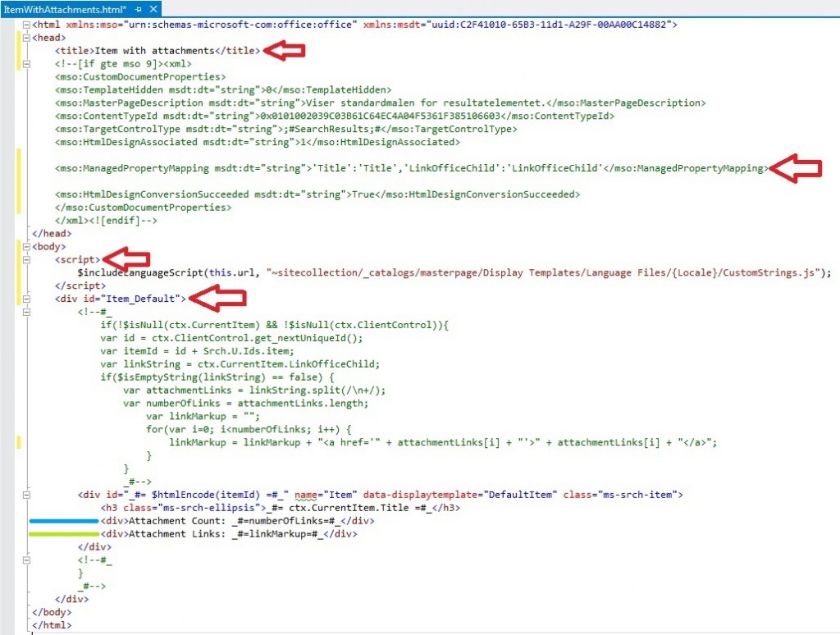Screen dimensions: 840x635
Task: Click the green marker line by Attachment Links
Action: click(x=63, y=534)
